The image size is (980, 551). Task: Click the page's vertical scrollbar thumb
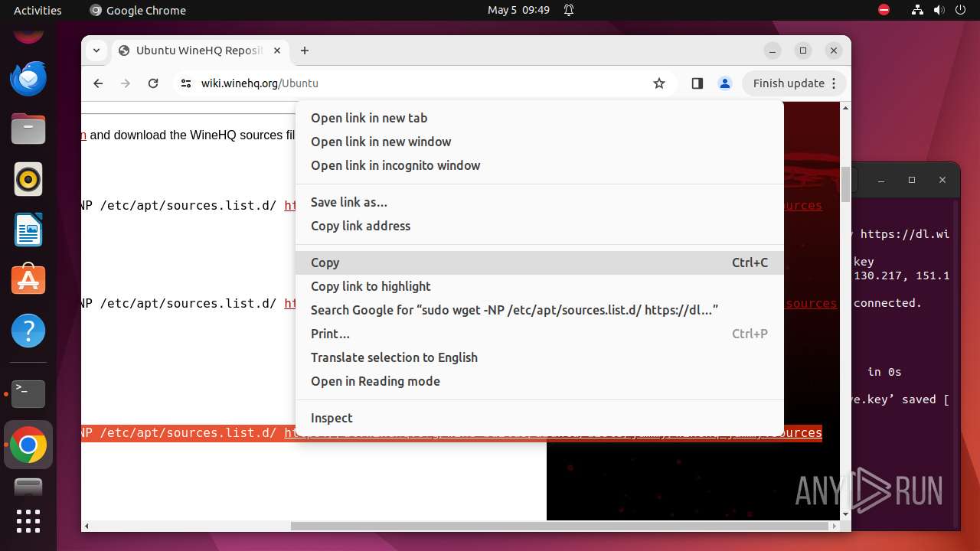coord(845,185)
